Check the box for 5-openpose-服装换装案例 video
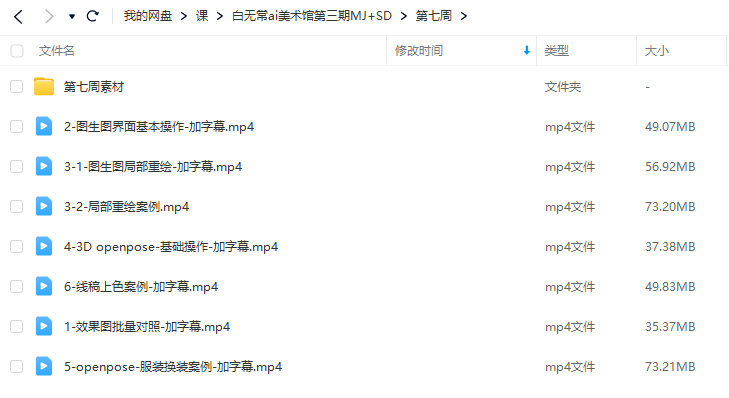Screen dimensions: 729x398 (x=17, y=366)
